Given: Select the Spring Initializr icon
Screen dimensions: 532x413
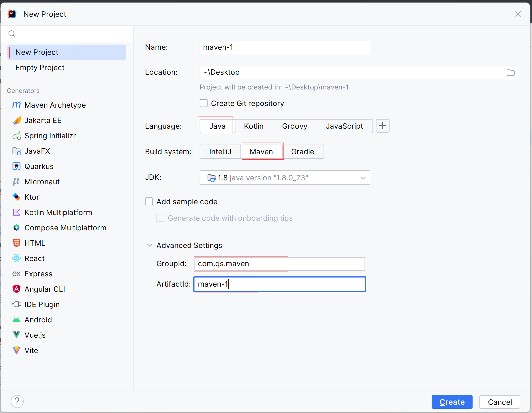Looking at the screenshot, I should (x=16, y=136).
